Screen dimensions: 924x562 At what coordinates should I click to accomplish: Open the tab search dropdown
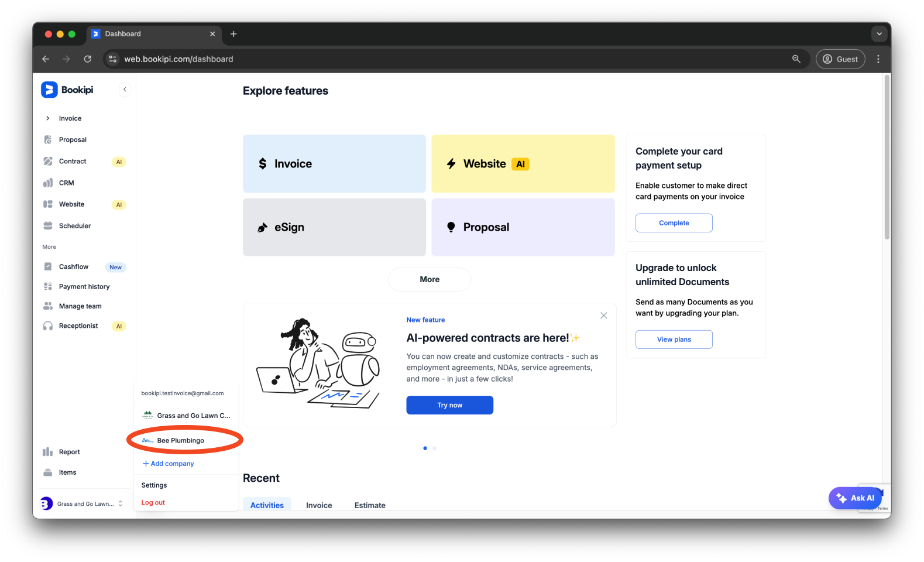click(879, 34)
